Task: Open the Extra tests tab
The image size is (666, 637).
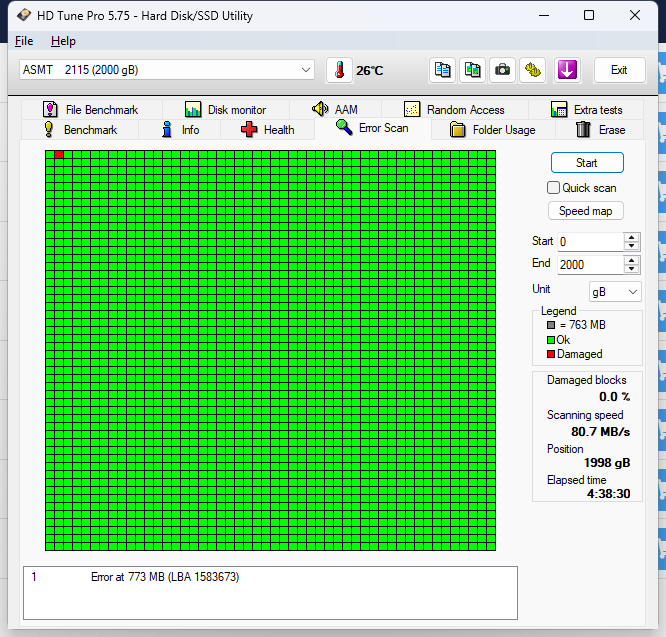Action: 587,110
